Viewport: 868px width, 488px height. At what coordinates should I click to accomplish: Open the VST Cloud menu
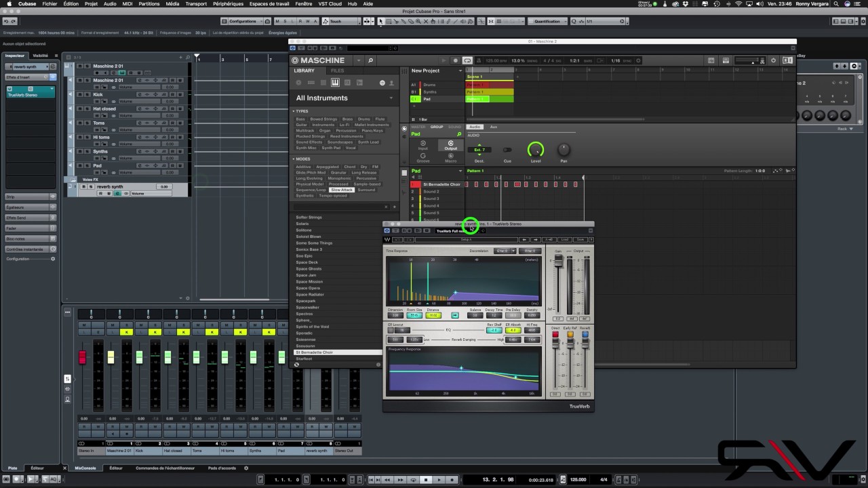330,3
